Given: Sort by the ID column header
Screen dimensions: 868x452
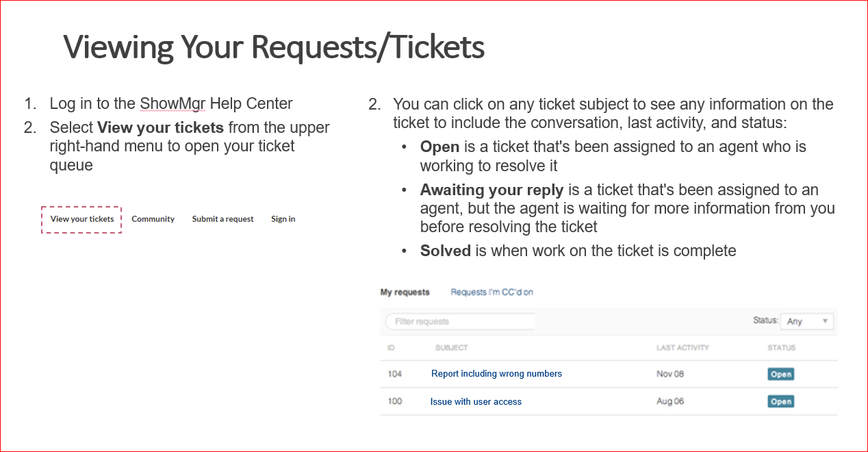Looking at the screenshot, I should (391, 348).
